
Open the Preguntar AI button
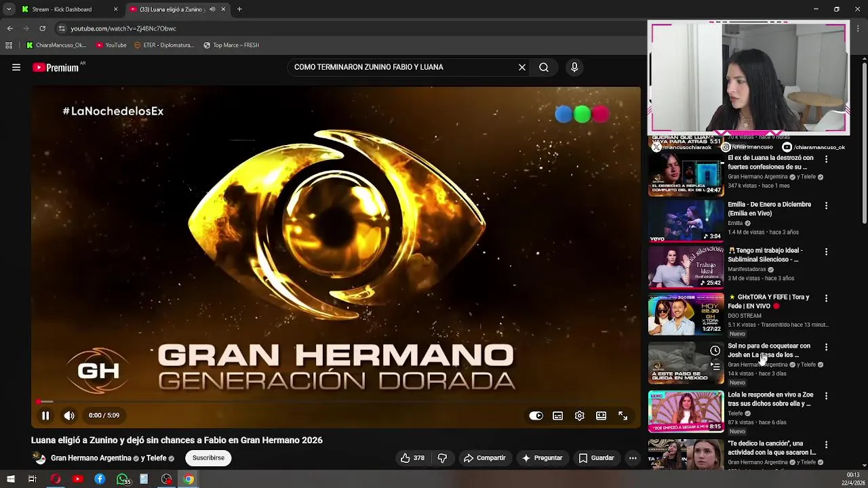tap(541, 457)
